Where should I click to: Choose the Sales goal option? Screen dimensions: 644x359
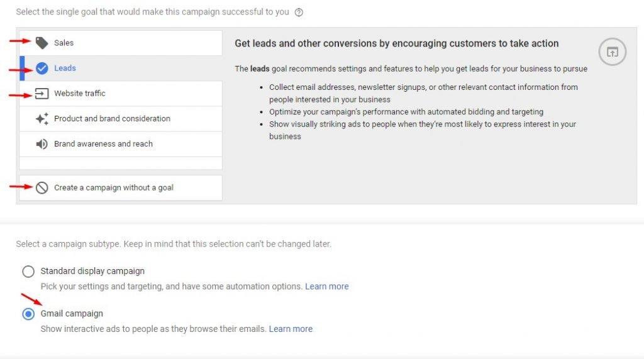coord(121,43)
